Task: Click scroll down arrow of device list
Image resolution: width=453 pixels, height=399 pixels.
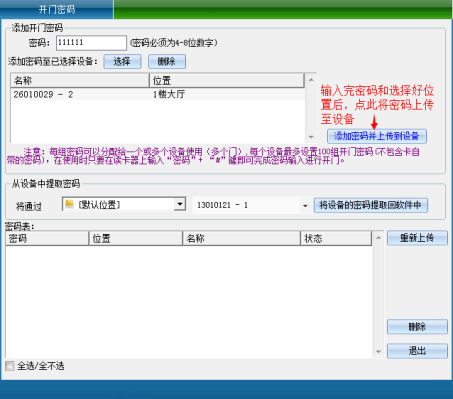Action: [x=311, y=137]
